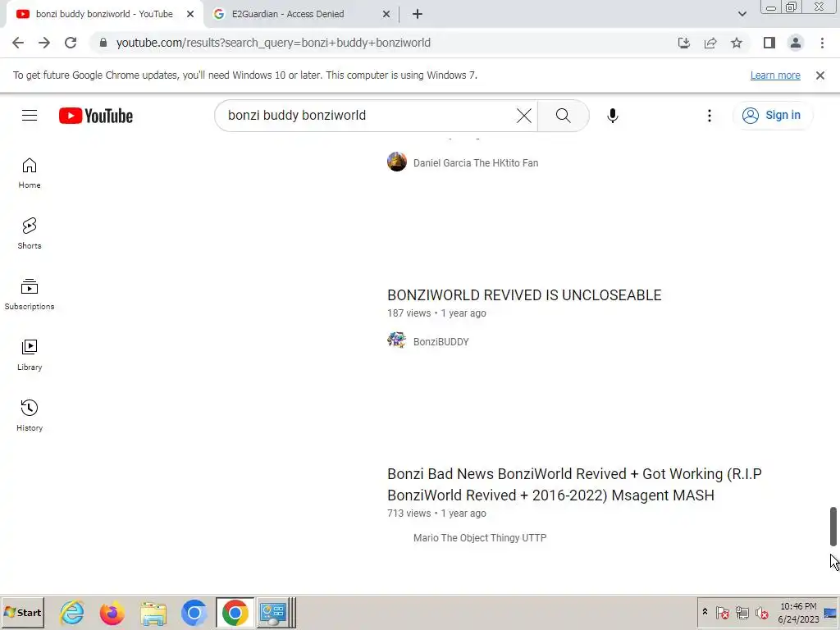Open video BONZIWORLD REVIVED IS UNCLOSEABLE
Image resolution: width=840 pixels, height=630 pixels.
(x=524, y=295)
